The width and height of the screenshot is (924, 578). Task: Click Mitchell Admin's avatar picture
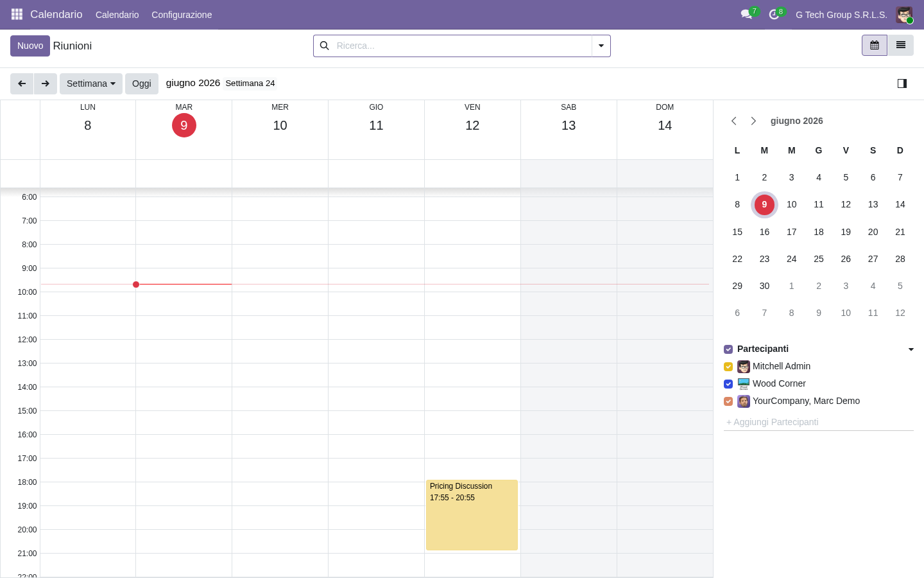(744, 367)
